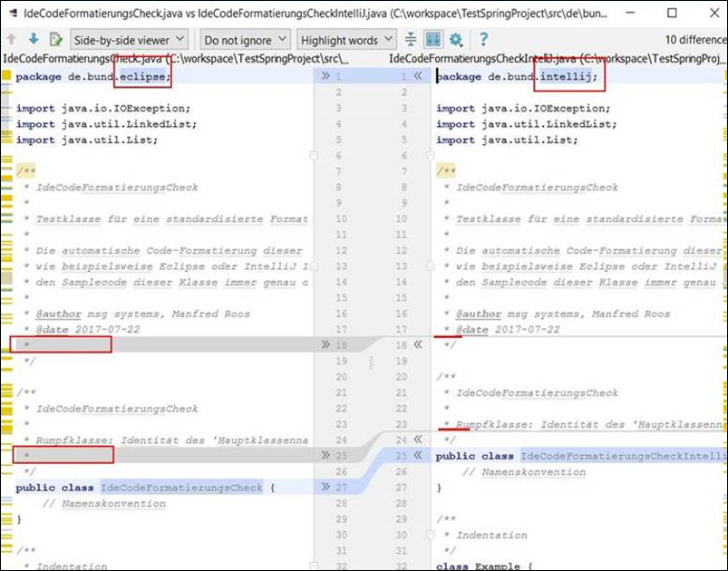Screen dimensions: 728x571
Task: Click '// Namenskonvention' in the left pane
Action: [104, 503]
